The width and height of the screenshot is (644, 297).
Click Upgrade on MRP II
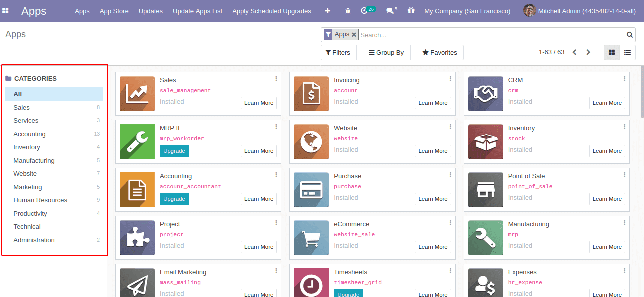[x=174, y=151]
